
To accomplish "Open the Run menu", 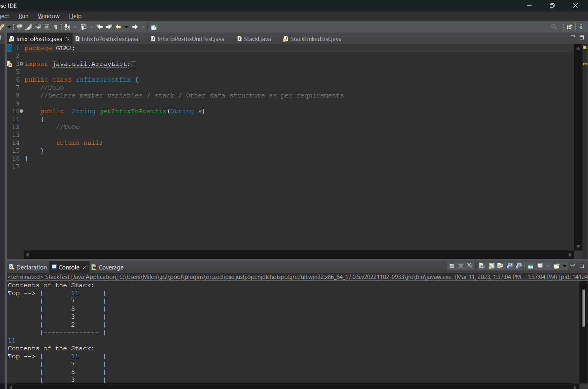I will pos(23,16).
